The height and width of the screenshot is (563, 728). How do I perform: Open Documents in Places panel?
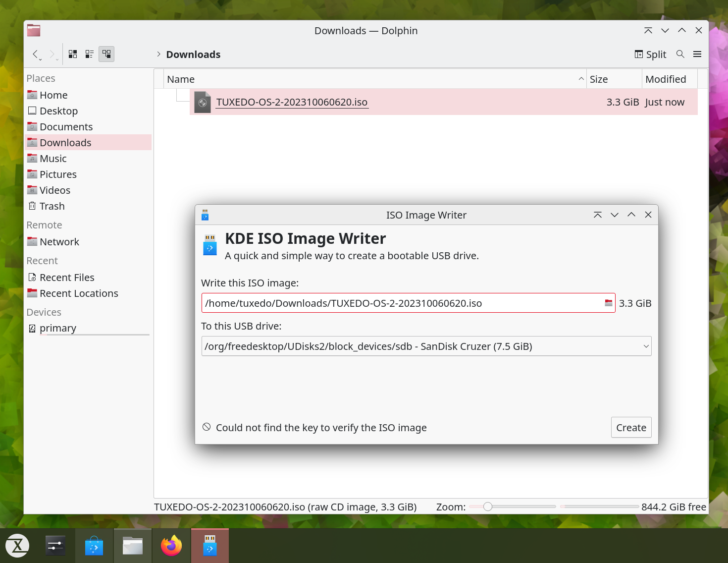(88, 127)
